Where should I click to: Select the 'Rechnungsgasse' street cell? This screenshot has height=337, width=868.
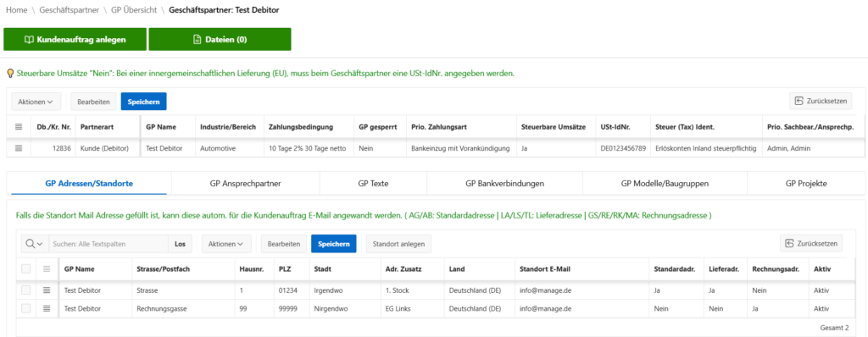[182, 308]
